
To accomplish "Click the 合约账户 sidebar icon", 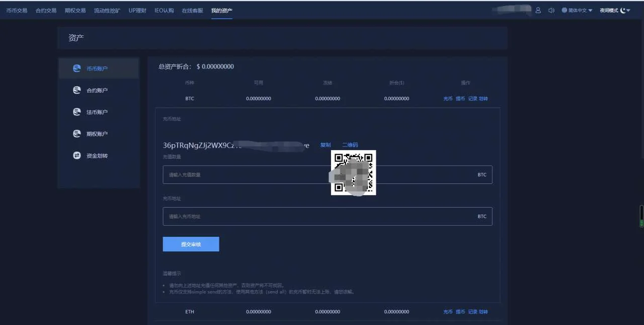I will coord(77,90).
